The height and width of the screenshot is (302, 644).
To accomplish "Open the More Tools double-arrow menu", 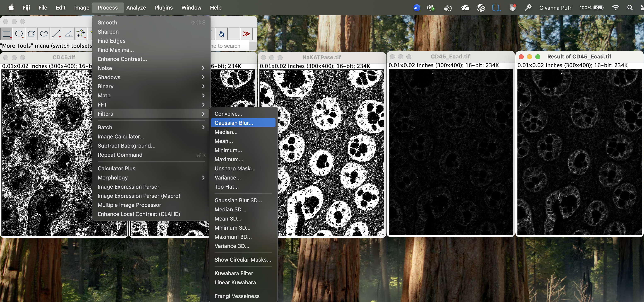I will (x=246, y=34).
